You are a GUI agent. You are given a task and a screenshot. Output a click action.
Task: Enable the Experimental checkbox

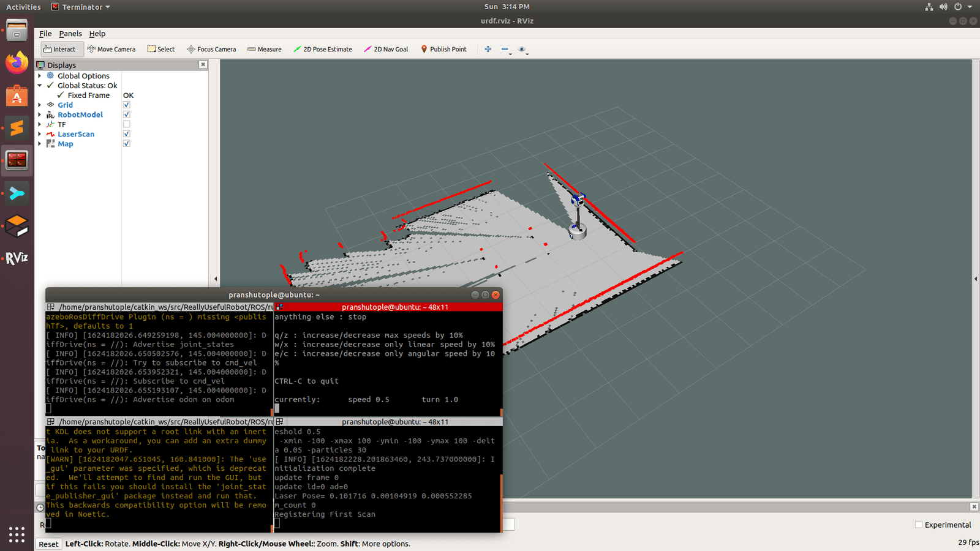click(x=918, y=525)
